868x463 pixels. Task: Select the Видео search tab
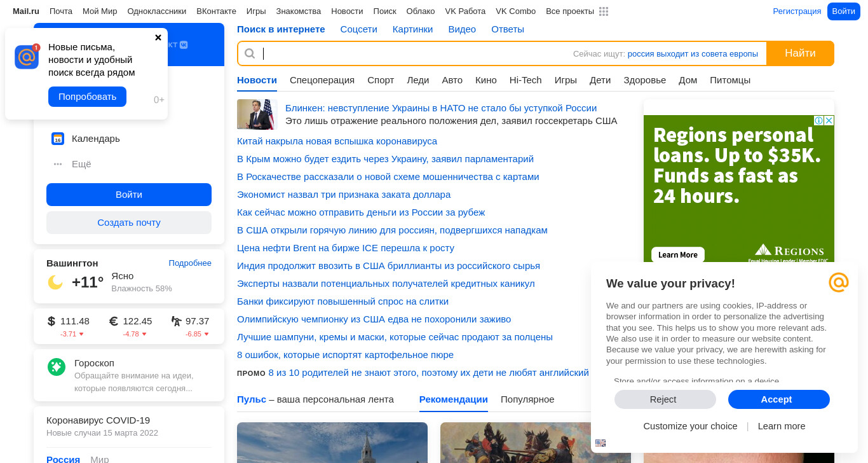click(462, 29)
